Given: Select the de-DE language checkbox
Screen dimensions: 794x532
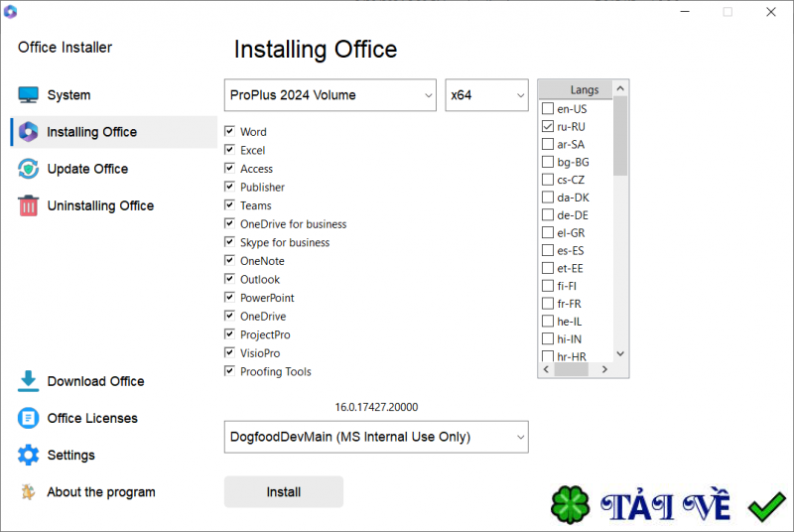Looking at the screenshot, I should click(x=548, y=214).
